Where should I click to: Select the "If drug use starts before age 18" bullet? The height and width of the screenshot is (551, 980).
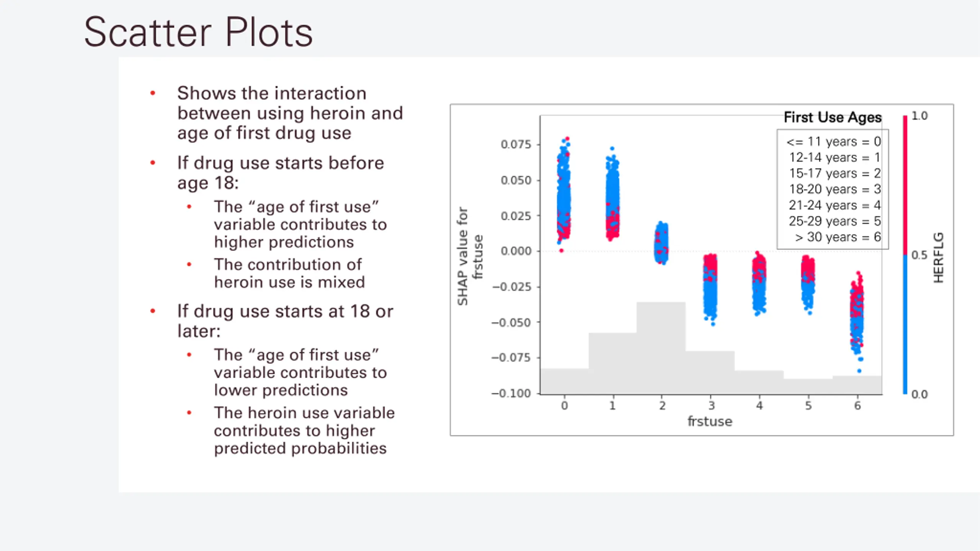point(280,173)
